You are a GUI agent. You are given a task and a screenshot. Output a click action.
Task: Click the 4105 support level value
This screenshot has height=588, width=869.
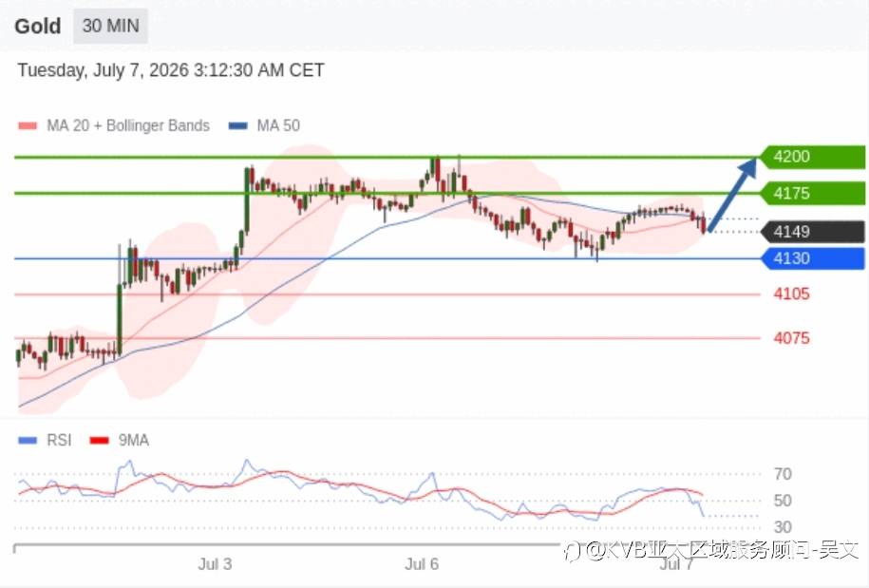pos(791,294)
